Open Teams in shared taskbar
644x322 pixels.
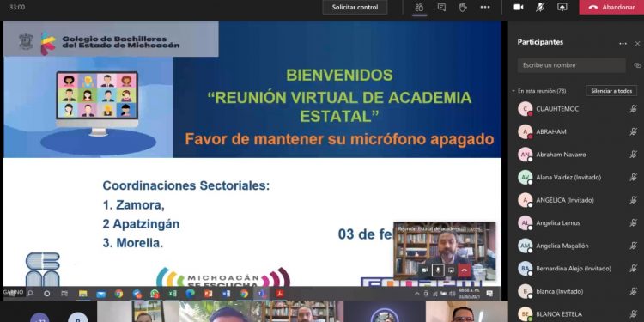(261, 294)
